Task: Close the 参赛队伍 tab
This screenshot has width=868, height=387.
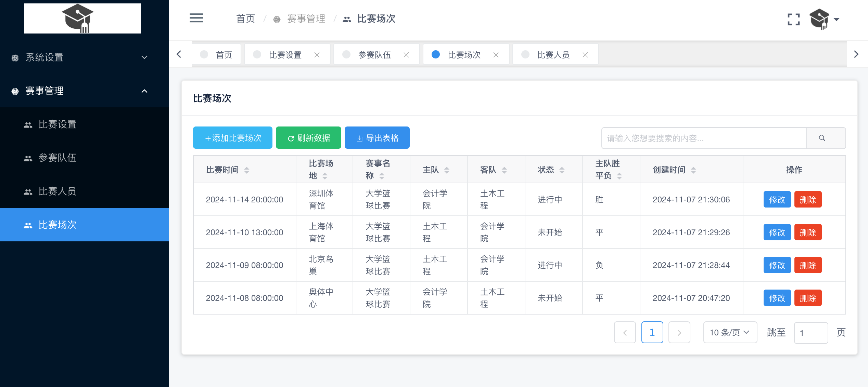Action: pyautogui.click(x=406, y=55)
